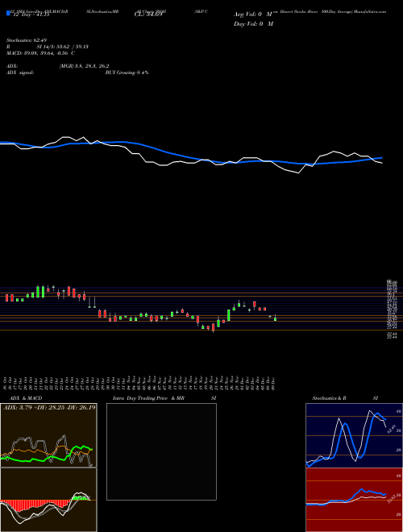This screenshot has width=403, height=532.
Task: Click the 'Day Vol: 0 M' label
Action: tap(253, 24)
